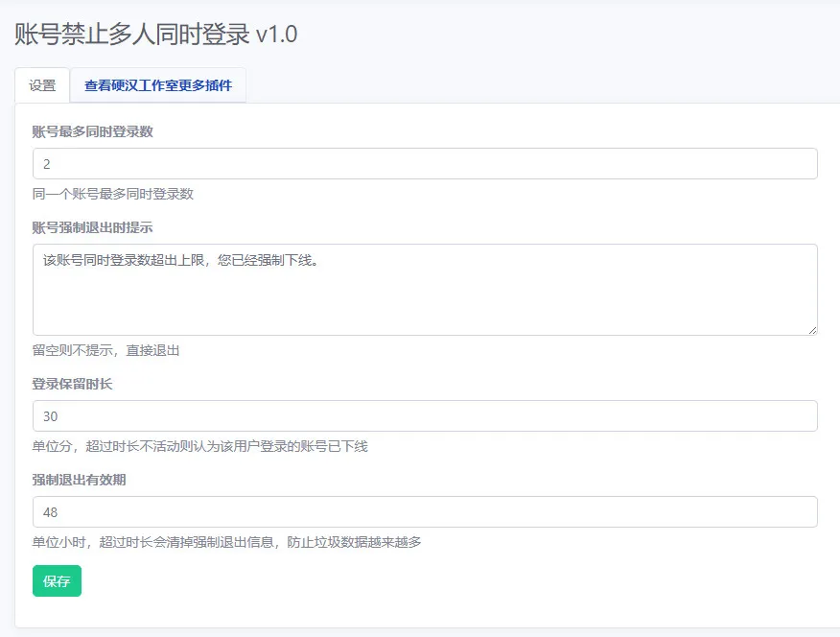
Task: Click help text 同一个账号最多同时登录数
Action: click(113, 194)
